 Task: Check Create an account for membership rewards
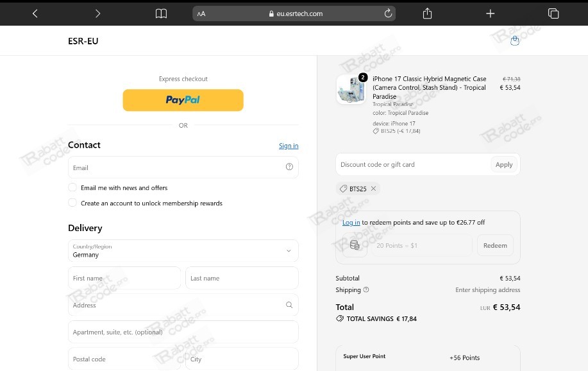72,203
